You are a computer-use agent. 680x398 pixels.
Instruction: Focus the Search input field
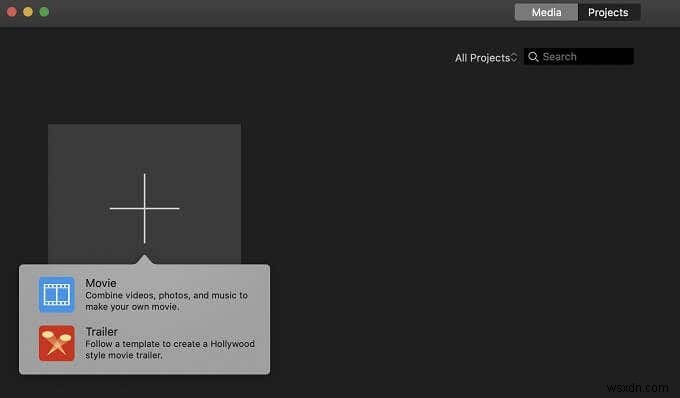[579, 57]
